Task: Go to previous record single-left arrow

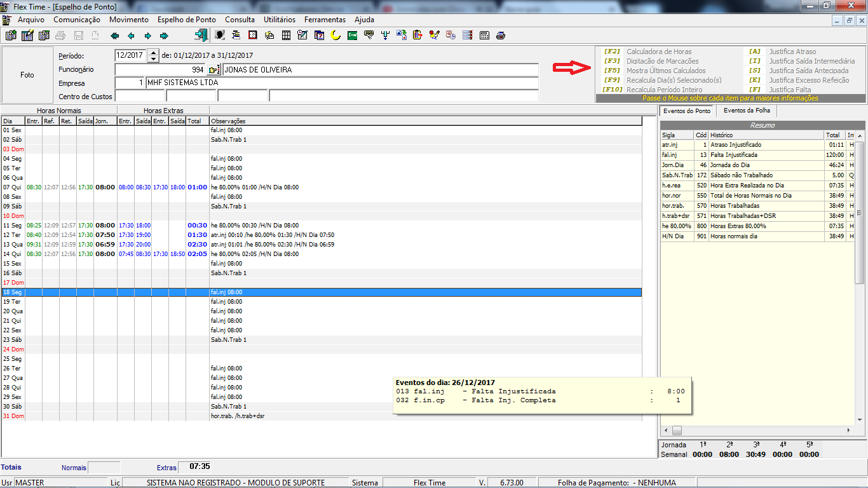Action: [x=131, y=36]
